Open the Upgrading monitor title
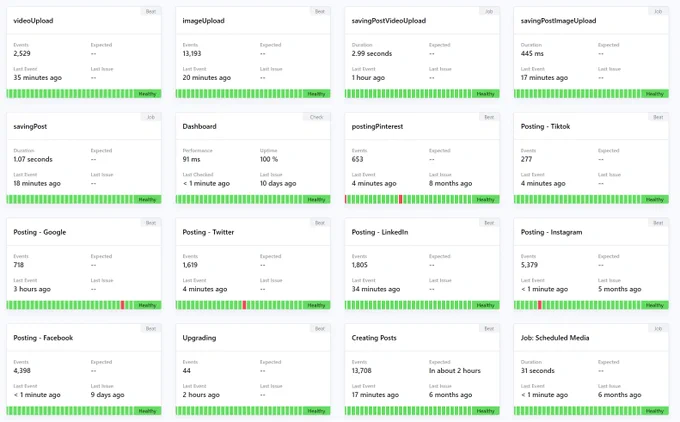This screenshot has width=680, height=422. pyautogui.click(x=199, y=338)
